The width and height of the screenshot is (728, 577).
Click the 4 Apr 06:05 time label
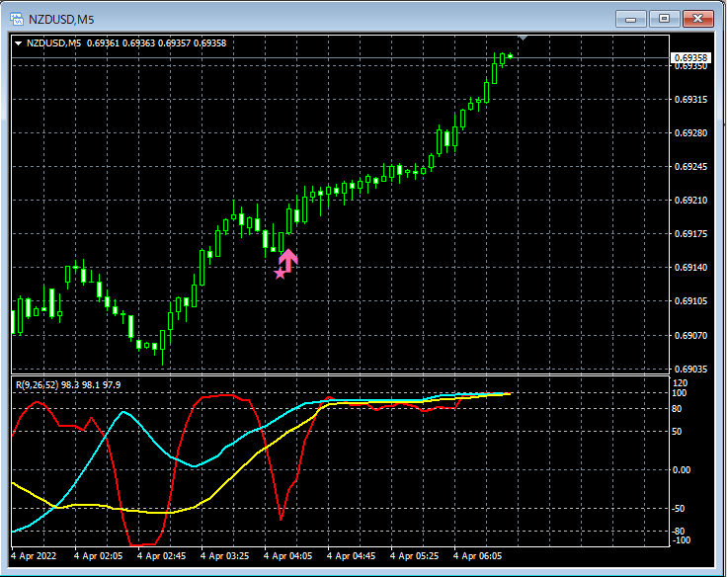(x=477, y=556)
